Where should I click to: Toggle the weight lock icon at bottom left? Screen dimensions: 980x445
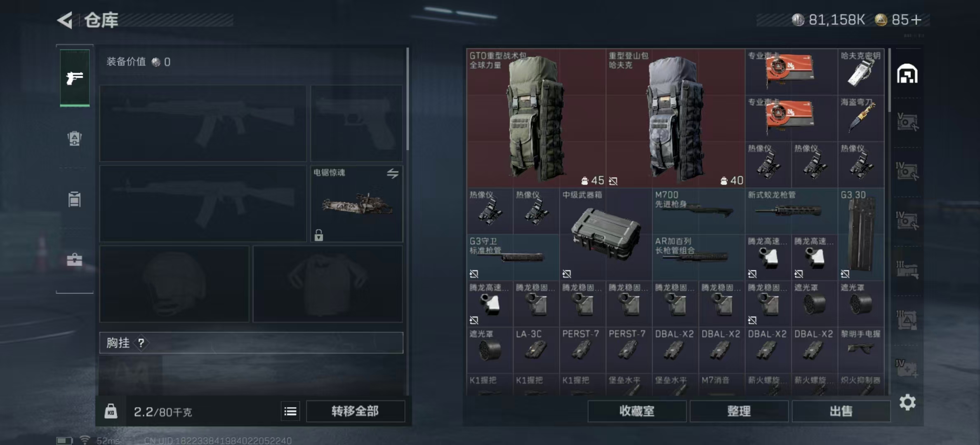pyautogui.click(x=111, y=411)
